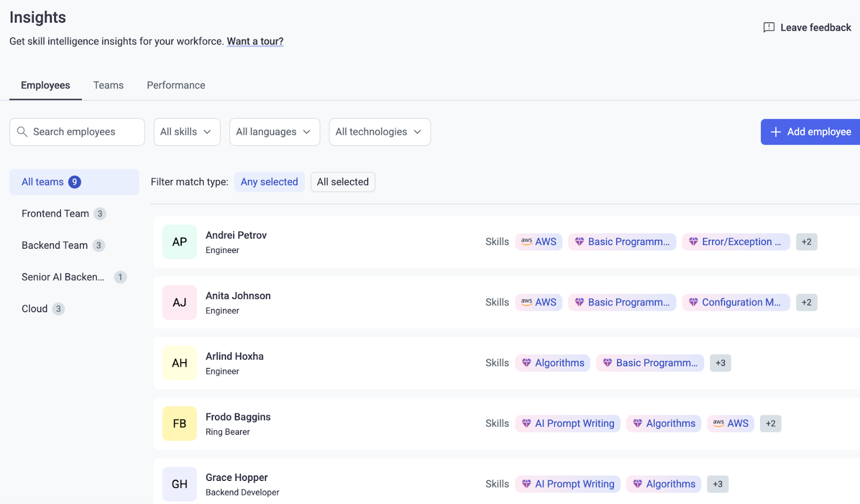The image size is (860, 504).
Task: Click Andrei Petrov's AWS skill tag
Action: tap(539, 242)
